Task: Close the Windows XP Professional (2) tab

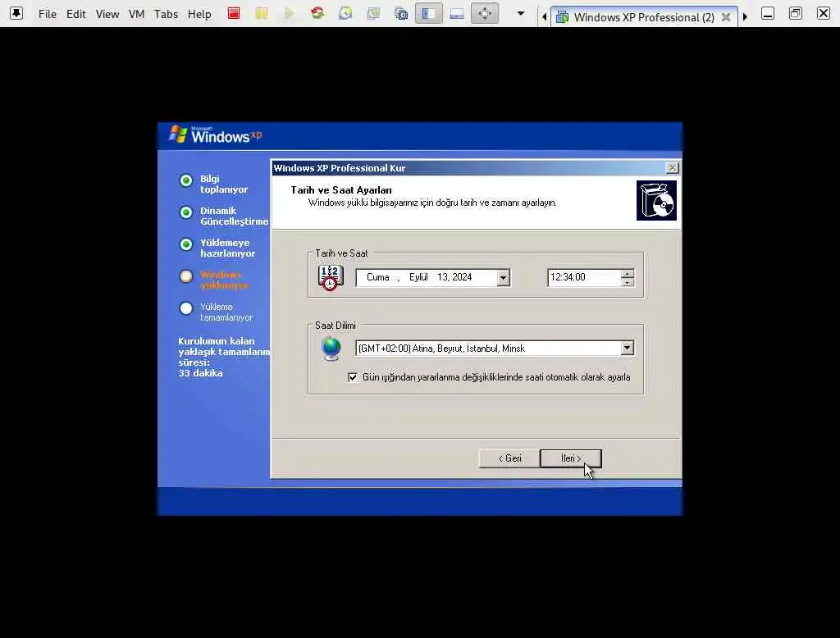Action: pos(726,17)
